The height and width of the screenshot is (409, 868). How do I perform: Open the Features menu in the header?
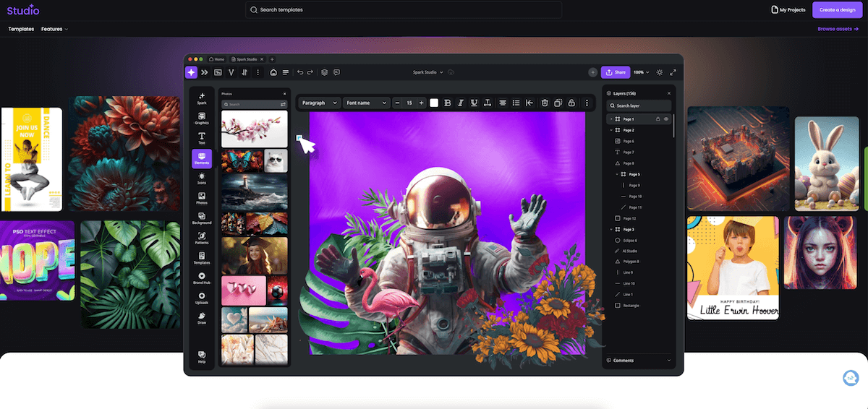tap(54, 29)
